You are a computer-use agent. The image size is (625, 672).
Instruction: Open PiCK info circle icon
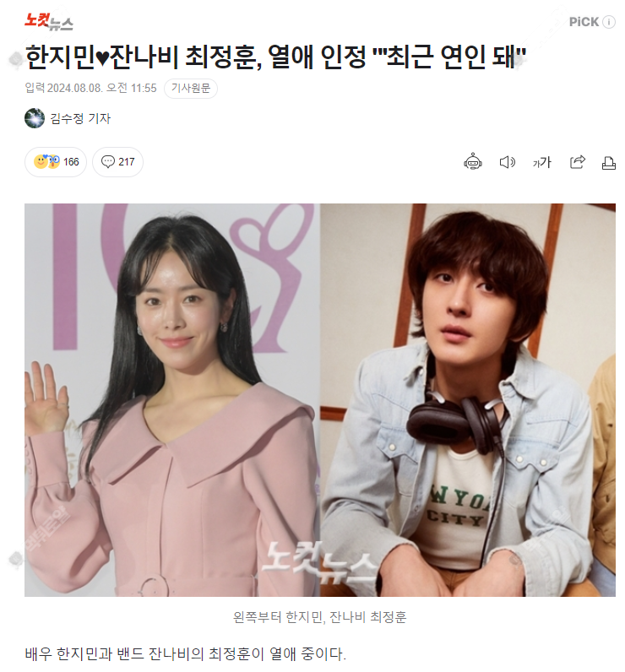point(609,22)
